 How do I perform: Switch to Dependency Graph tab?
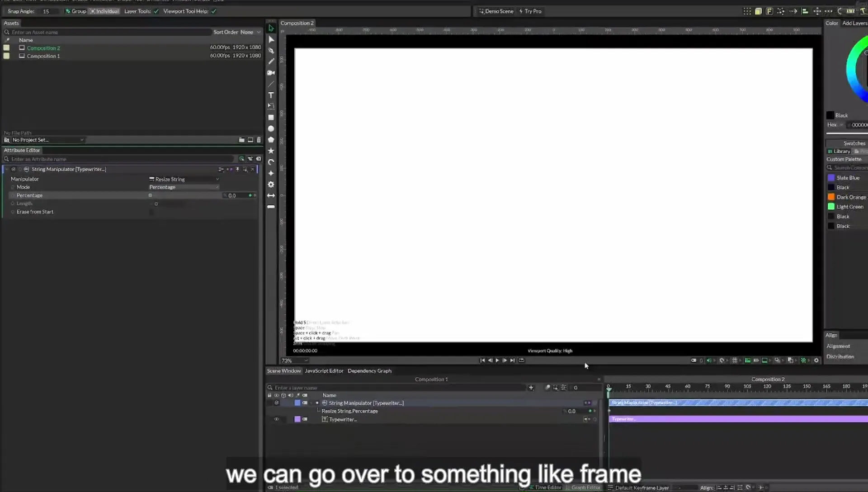coord(369,371)
